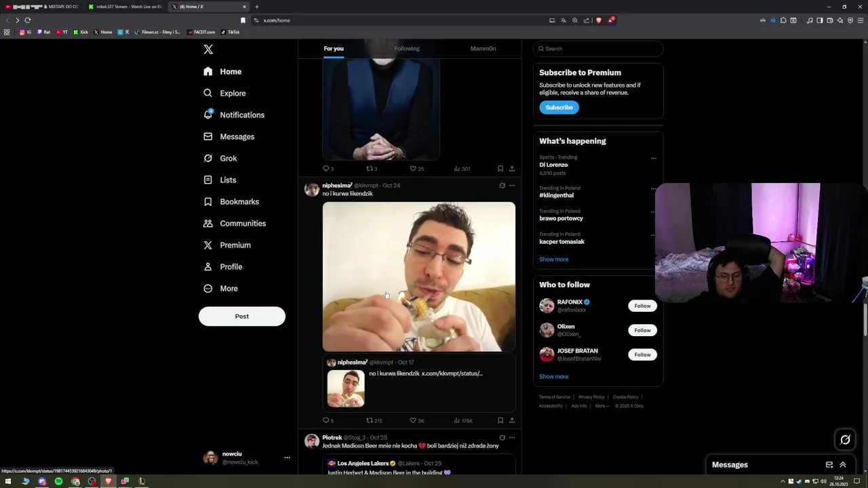This screenshot has height=488, width=868.
Task: Follow JOSEF BRATAN
Action: point(642,354)
